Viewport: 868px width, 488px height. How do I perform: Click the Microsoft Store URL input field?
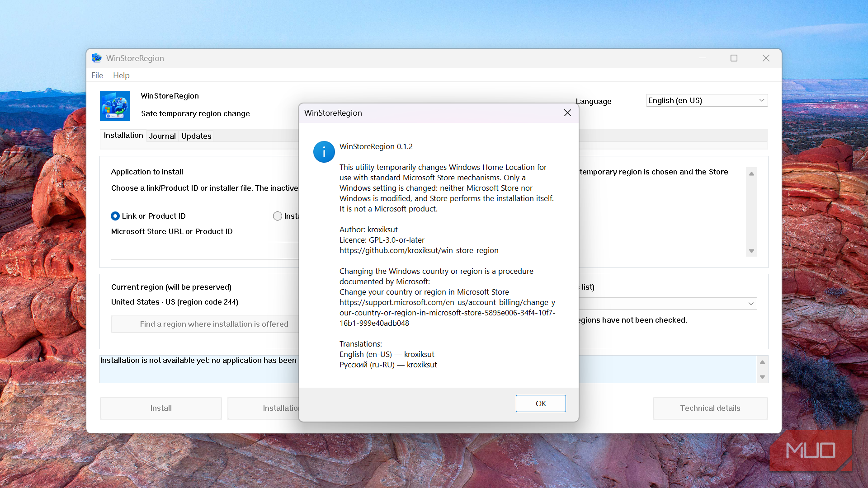(205, 250)
